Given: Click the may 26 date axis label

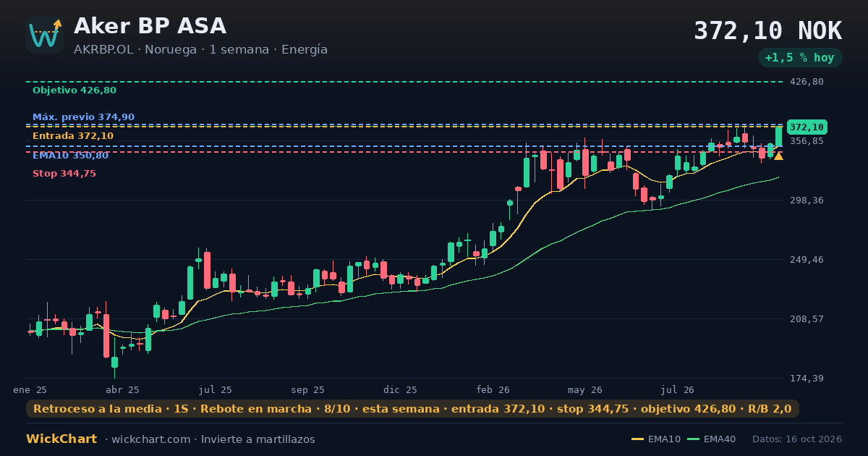Looking at the screenshot, I should 585,389.
